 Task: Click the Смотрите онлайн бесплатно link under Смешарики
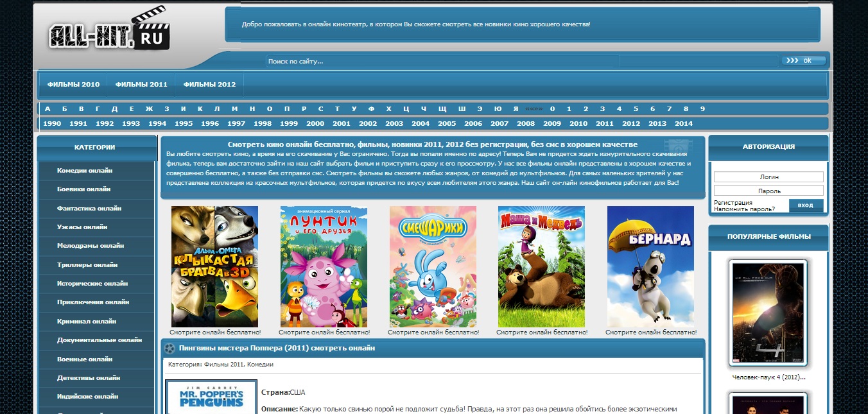(433, 332)
